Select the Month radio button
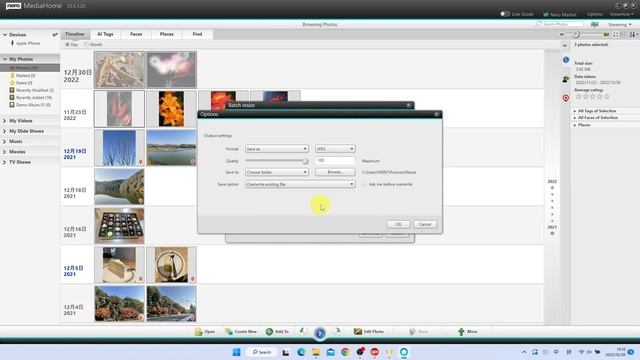 (x=86, y=44)
